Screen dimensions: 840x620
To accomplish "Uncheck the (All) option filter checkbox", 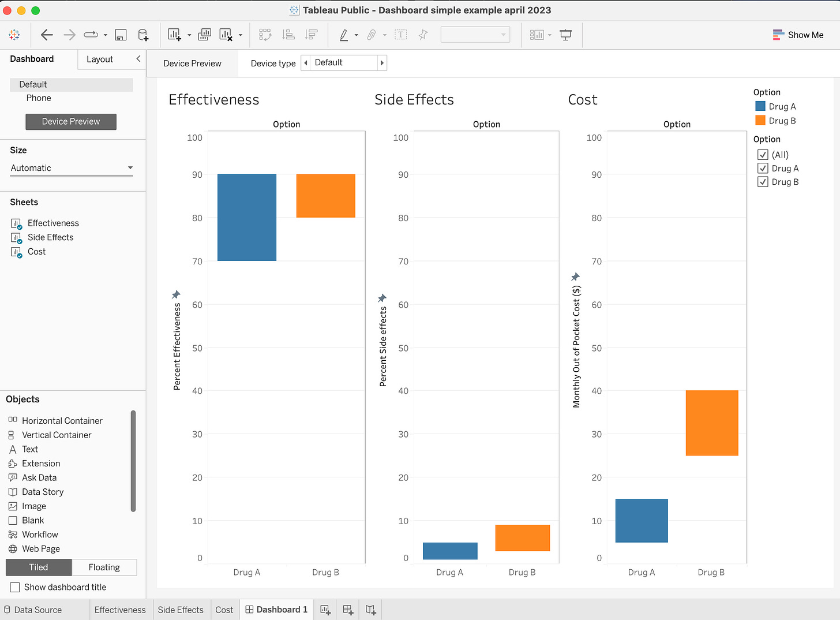I will coord(763,154).
